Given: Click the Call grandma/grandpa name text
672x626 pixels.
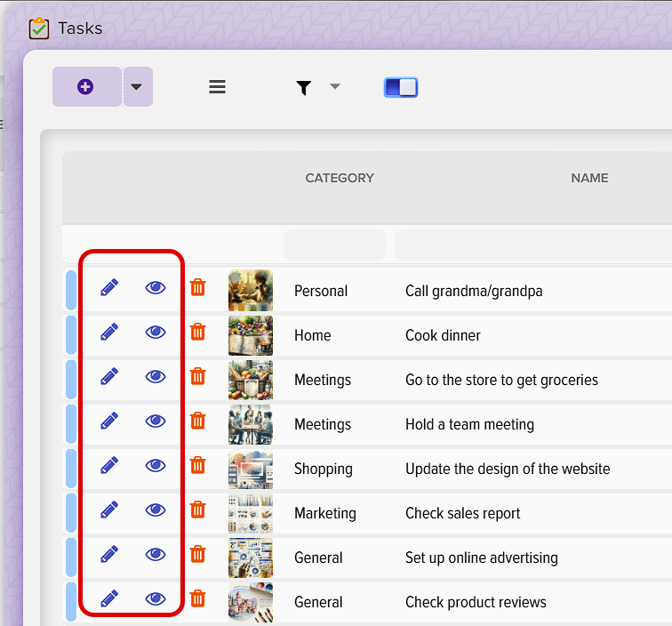Looking at the screenshot, I should 474,291.
